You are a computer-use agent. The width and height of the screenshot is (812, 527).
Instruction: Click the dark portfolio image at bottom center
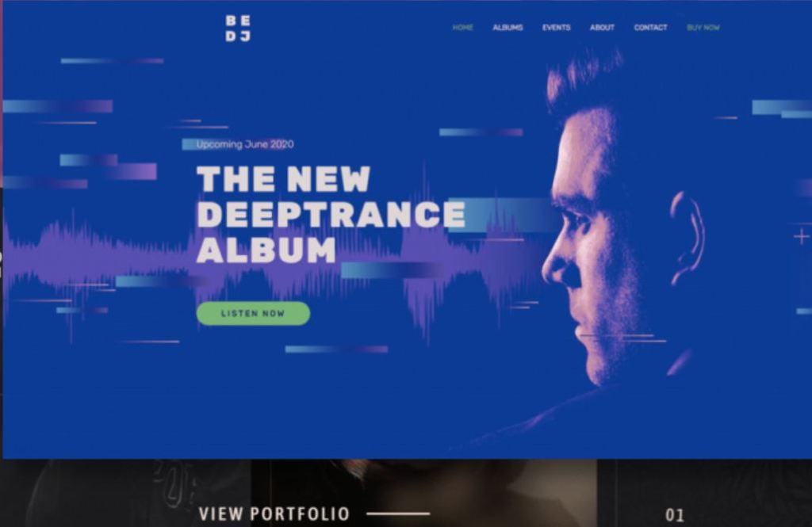[x=423, y=493]
